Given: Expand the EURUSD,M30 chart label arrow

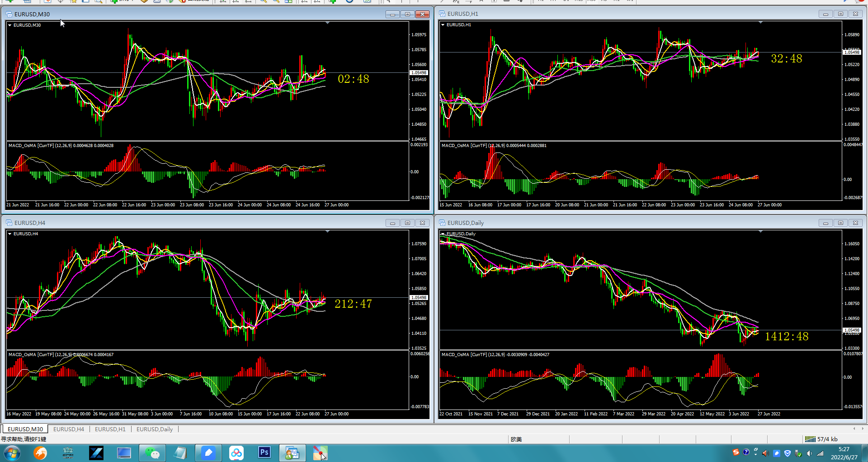Looking at the screenshot, I should click(9, 25).
